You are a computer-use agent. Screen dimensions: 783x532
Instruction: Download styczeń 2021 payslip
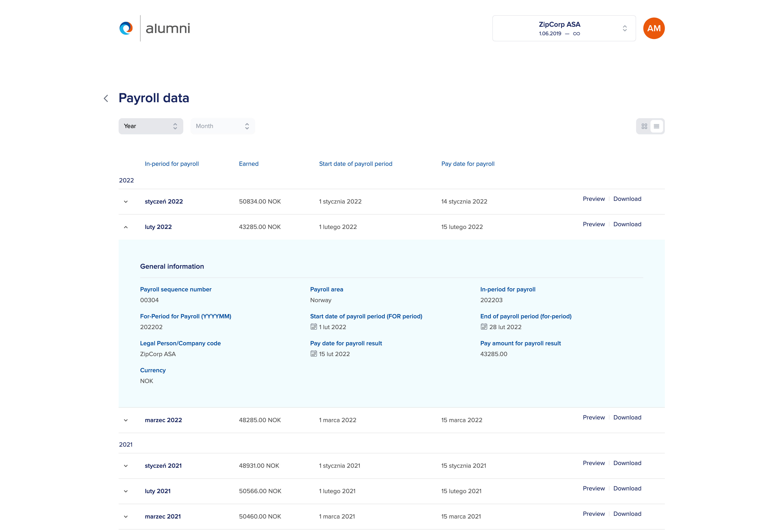point(627,463)
